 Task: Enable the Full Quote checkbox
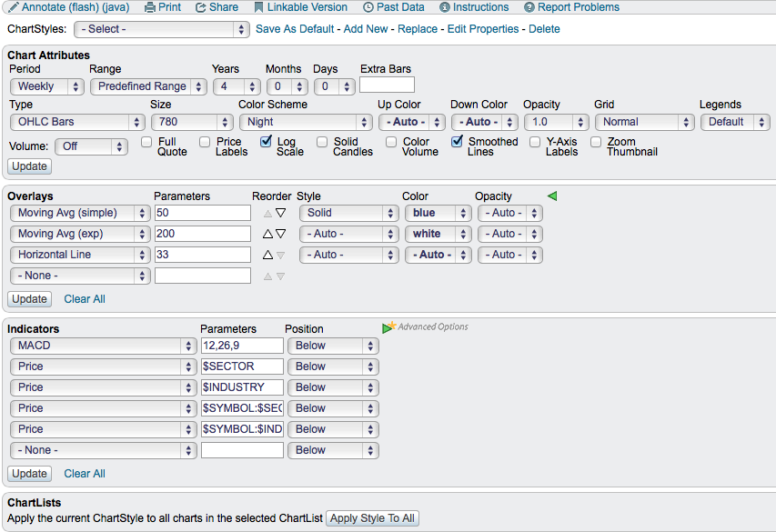pyautogui.click(x=146, y=142)
